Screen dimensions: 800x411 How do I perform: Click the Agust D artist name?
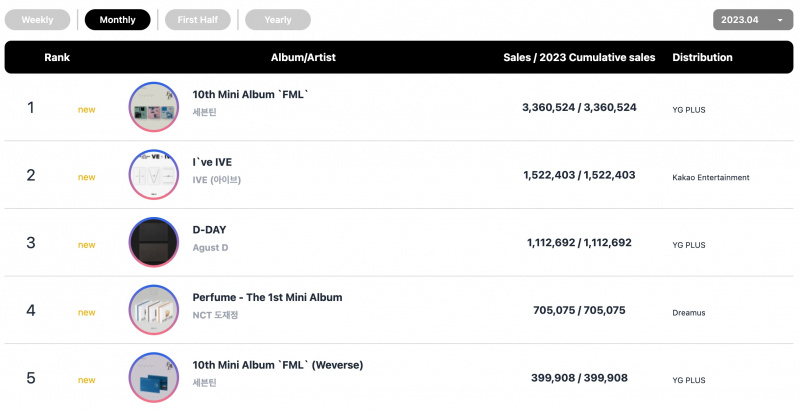[210, 248]
